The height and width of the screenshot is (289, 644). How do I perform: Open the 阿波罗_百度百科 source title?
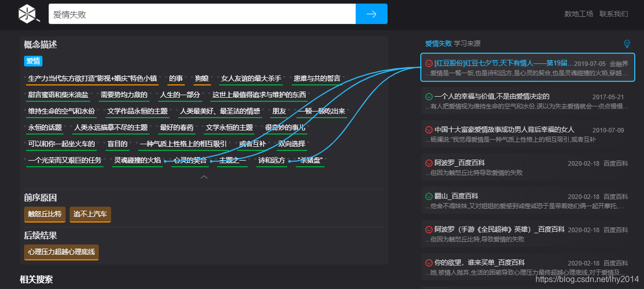(x=460, y=163)
